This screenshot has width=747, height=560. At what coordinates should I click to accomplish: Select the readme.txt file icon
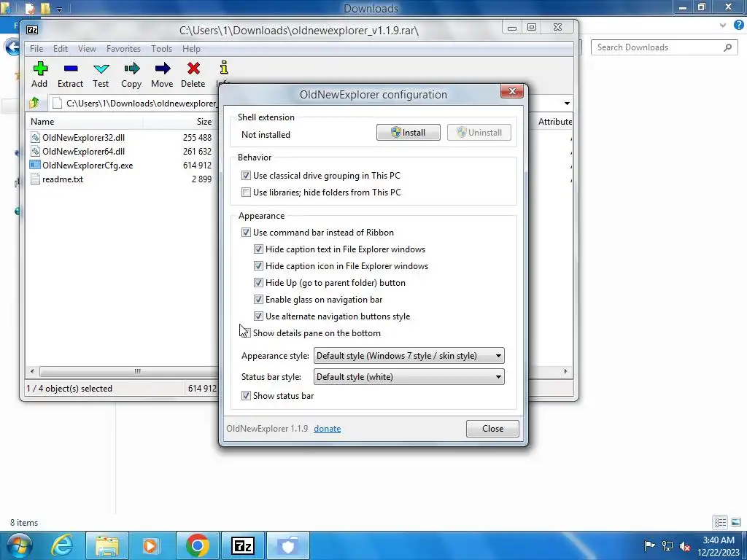click(35, 179)
